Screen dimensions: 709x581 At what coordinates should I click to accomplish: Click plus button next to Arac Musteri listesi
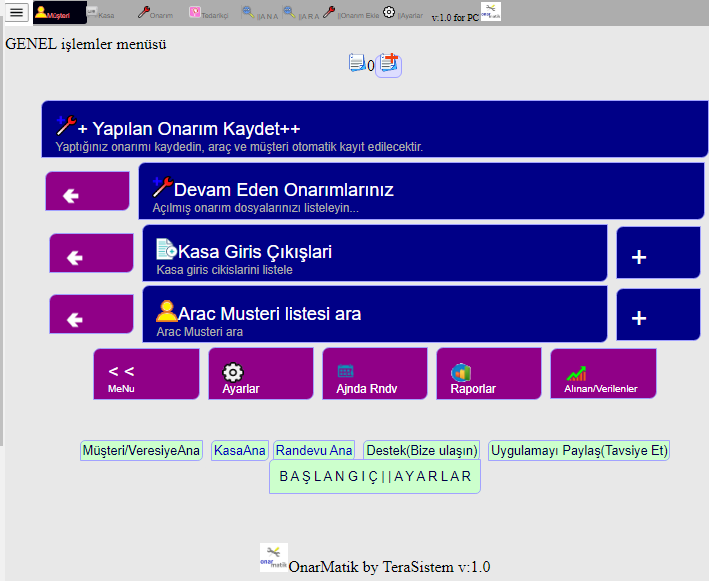[x=658, y=315]
